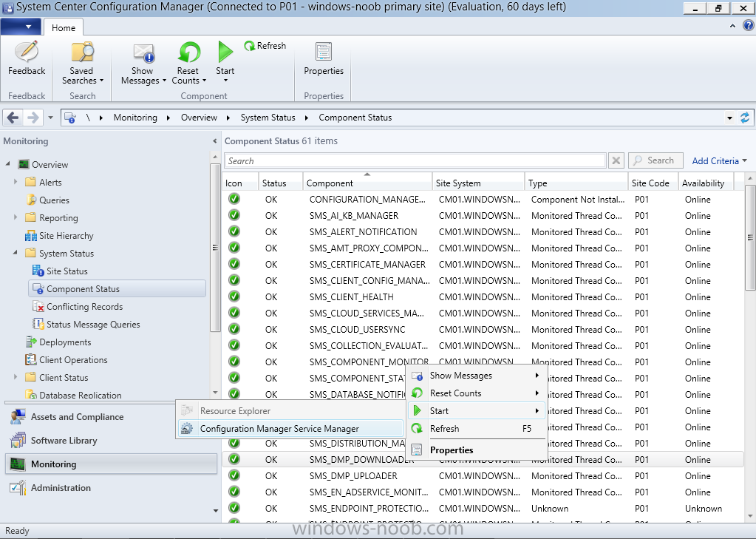Open Status Message Queries node

tap(93, 325)
